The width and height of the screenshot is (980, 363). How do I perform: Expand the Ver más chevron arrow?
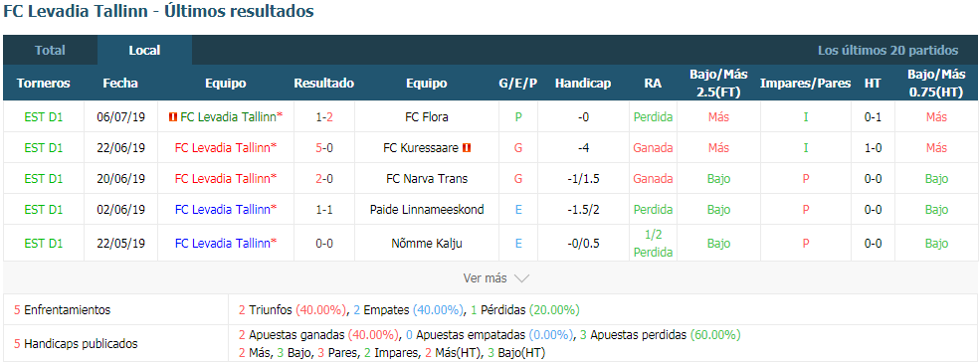(x=521, y=278)
